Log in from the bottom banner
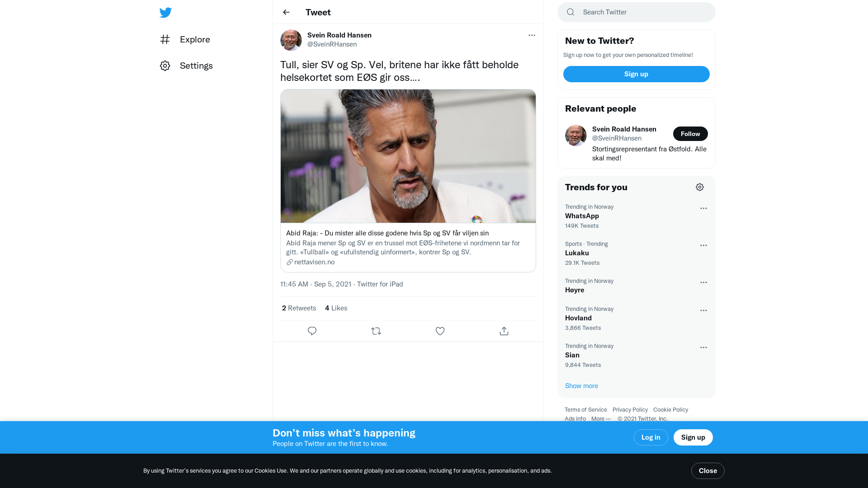 coord(651,437)
